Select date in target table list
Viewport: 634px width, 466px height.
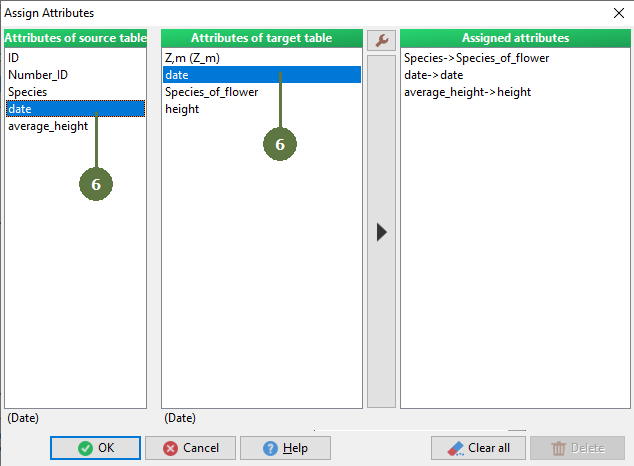177,75
